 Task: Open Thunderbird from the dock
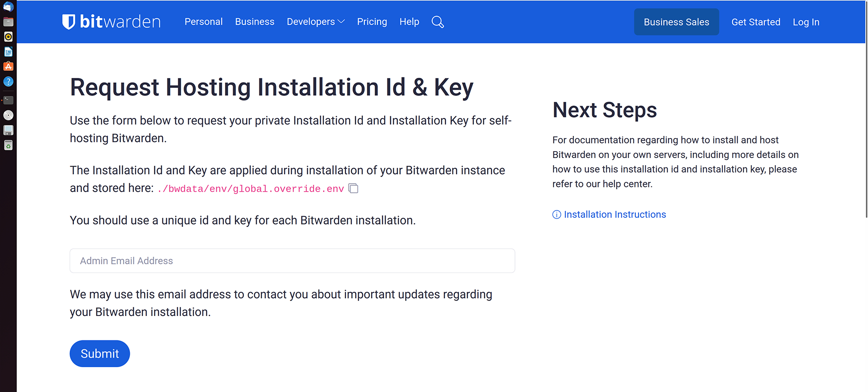pyautogui.click(x=8, y=7)
